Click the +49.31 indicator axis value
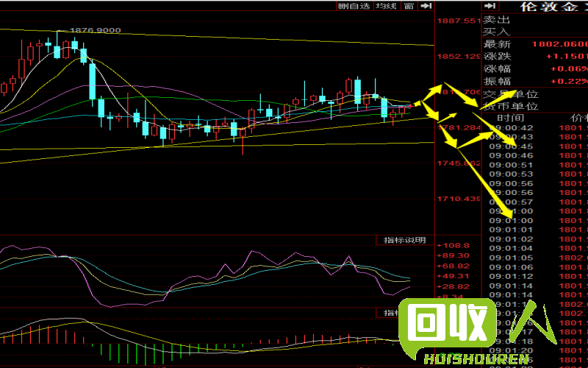Image resolution: width=588 pixels, height=368 pixels. (453, 276)
